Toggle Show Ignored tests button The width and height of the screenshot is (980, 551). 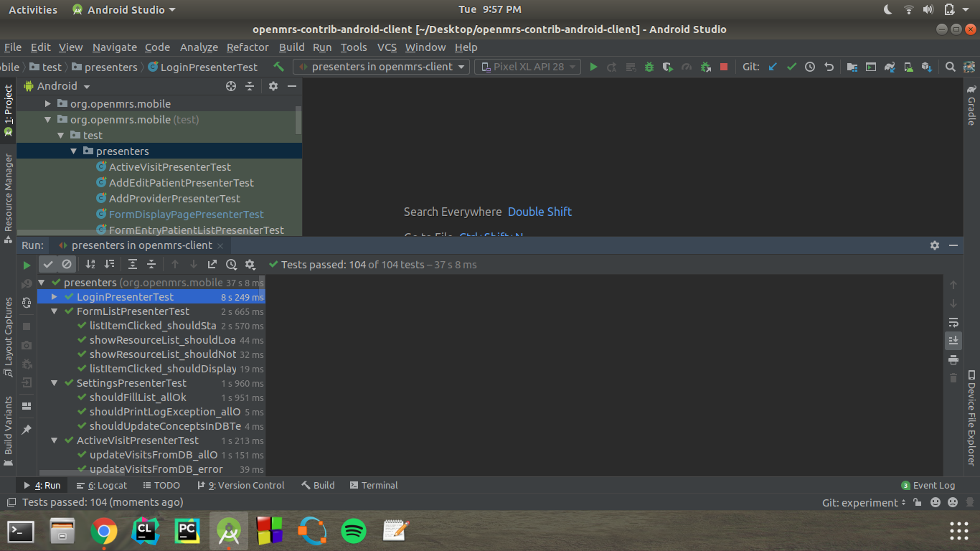click(x=67, y=265)
